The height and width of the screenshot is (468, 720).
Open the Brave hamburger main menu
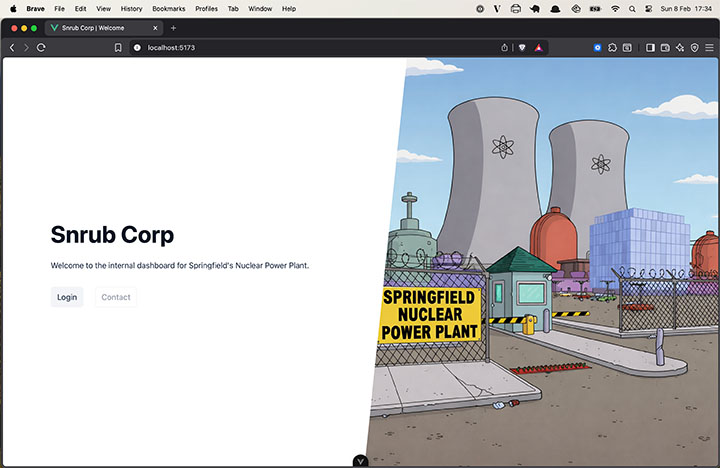(709, 47)
